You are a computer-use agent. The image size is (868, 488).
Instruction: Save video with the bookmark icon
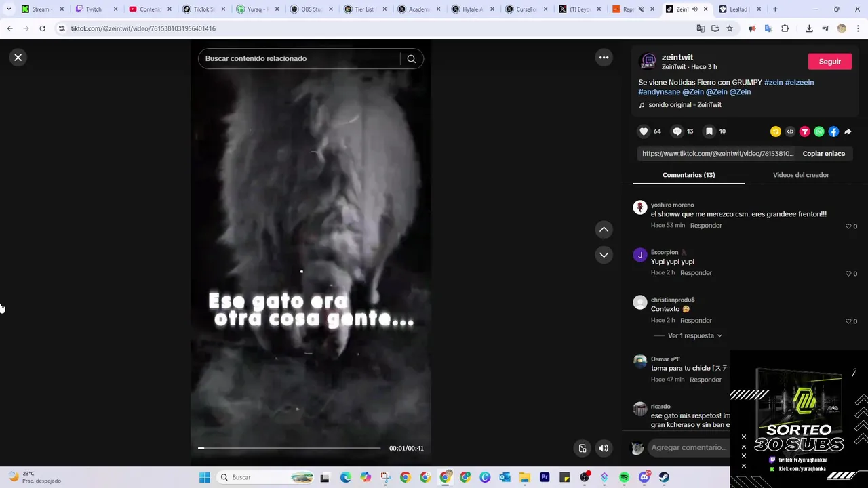coord(709,131)
